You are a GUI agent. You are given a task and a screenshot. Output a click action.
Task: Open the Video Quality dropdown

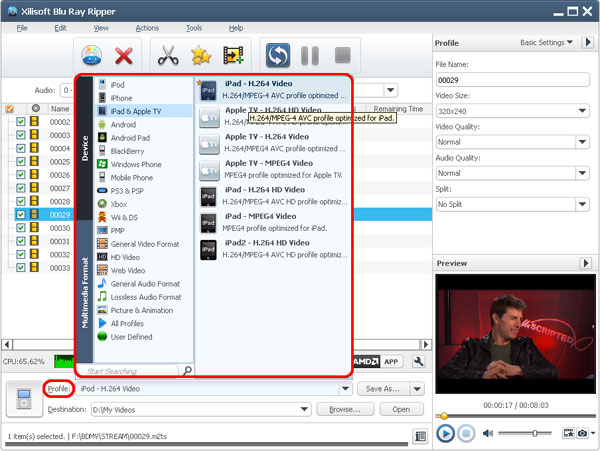[582, 142]
